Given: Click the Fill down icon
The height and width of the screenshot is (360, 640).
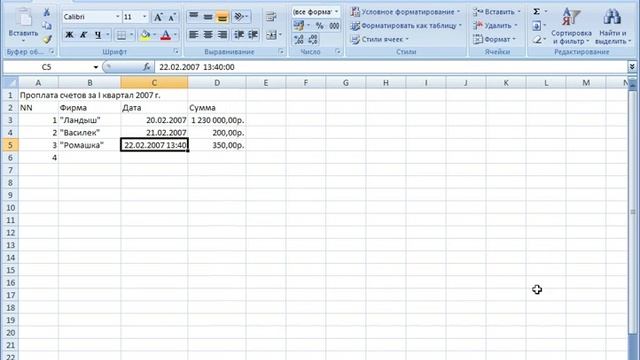Looking at the screenshot, I should tap(537, 26).
